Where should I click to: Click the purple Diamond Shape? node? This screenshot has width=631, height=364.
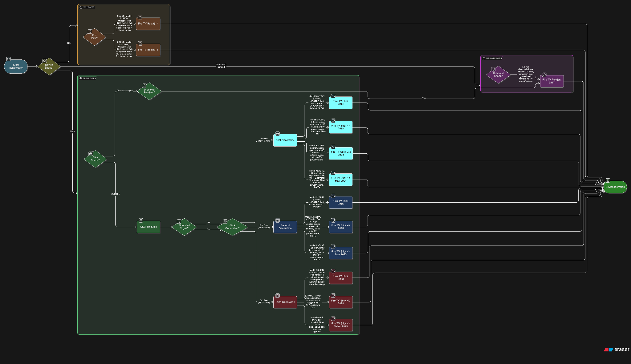coord(498,75)
